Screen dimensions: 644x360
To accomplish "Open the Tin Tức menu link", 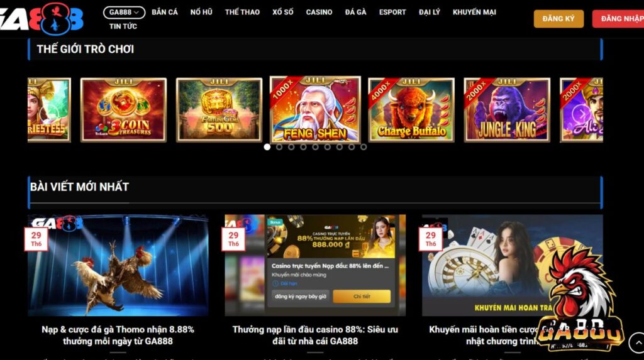I will tap(123, 26).
